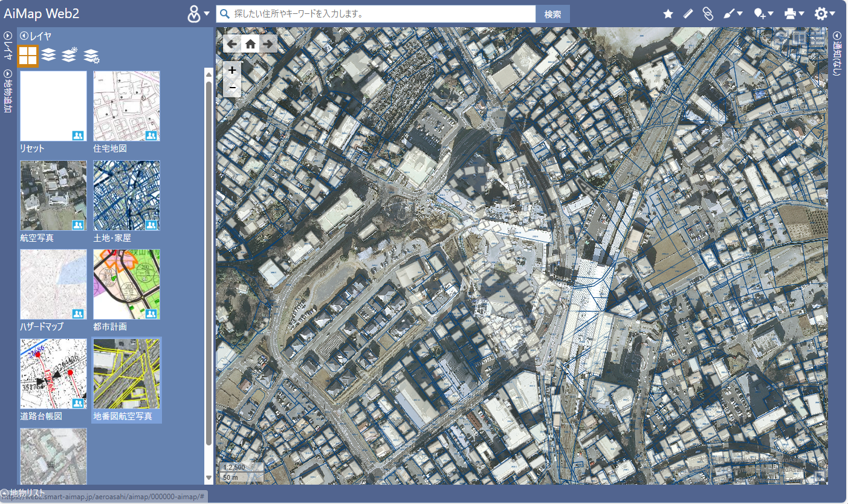Click the small overview icon at map corner
This screenshot has height=504, width=848.
(820, 476)
